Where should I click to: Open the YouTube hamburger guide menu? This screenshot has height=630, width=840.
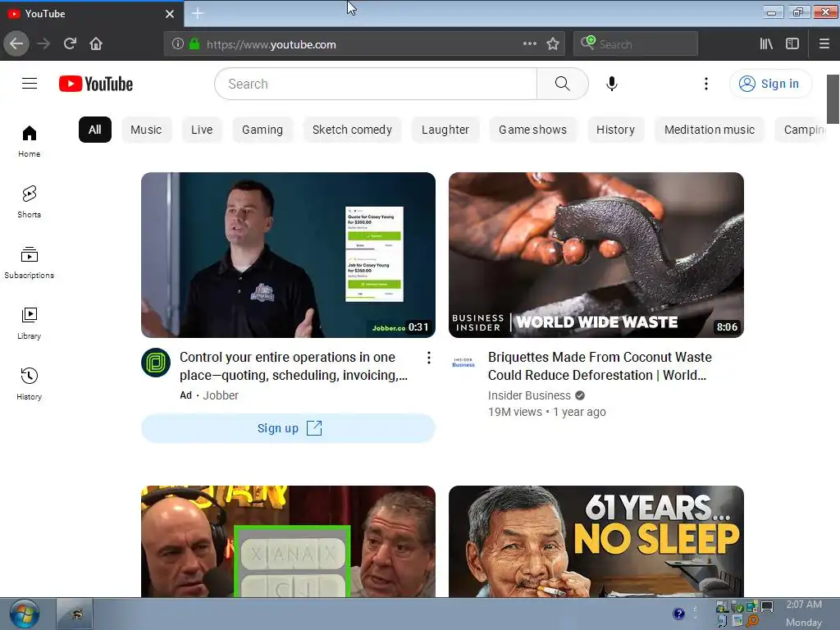click(x=30, y=84)
